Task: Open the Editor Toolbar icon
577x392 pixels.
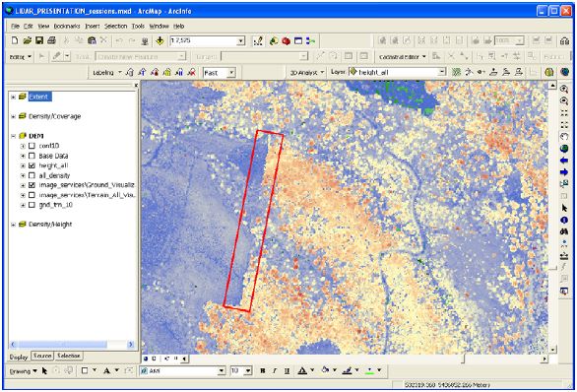Action: click(x=258, y=40)
